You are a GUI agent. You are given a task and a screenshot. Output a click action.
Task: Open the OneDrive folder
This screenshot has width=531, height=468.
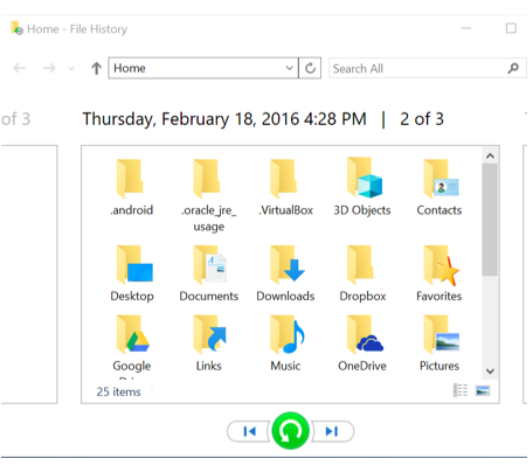362,344
